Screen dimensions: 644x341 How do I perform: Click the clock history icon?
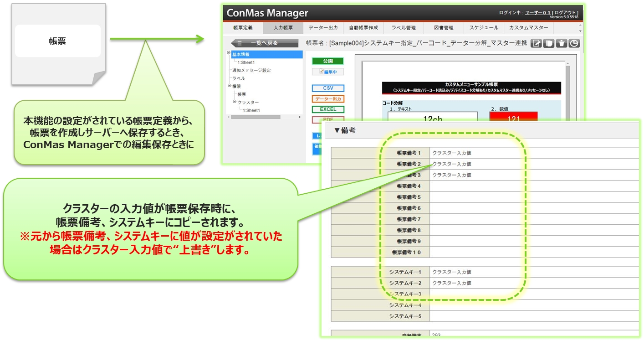point(574,43)
